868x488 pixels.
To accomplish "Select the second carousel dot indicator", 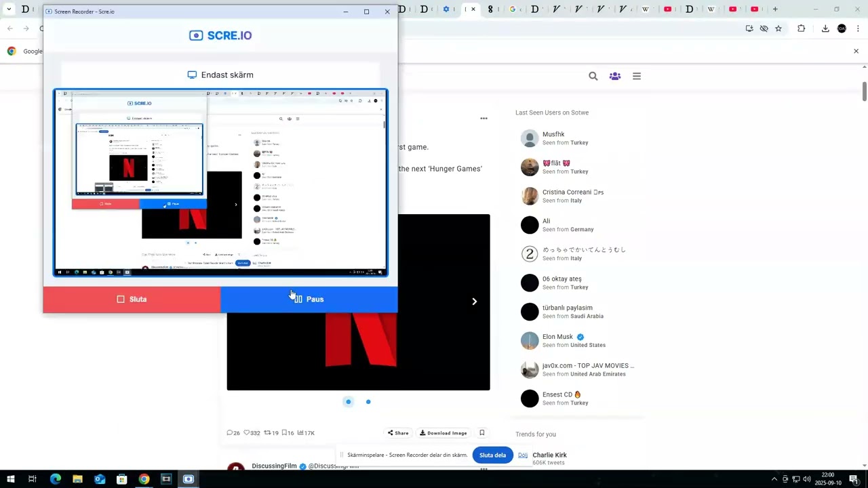I will (368, 402).
